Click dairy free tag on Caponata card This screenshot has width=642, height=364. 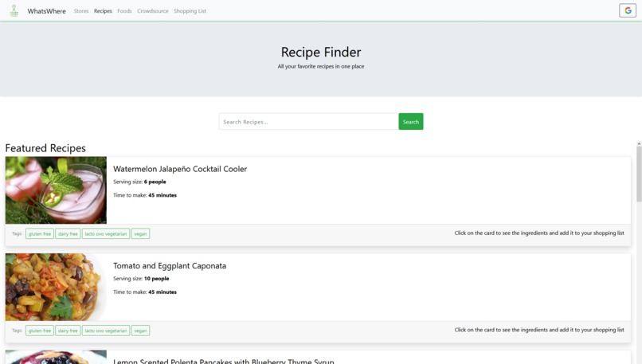coord(68,331)
